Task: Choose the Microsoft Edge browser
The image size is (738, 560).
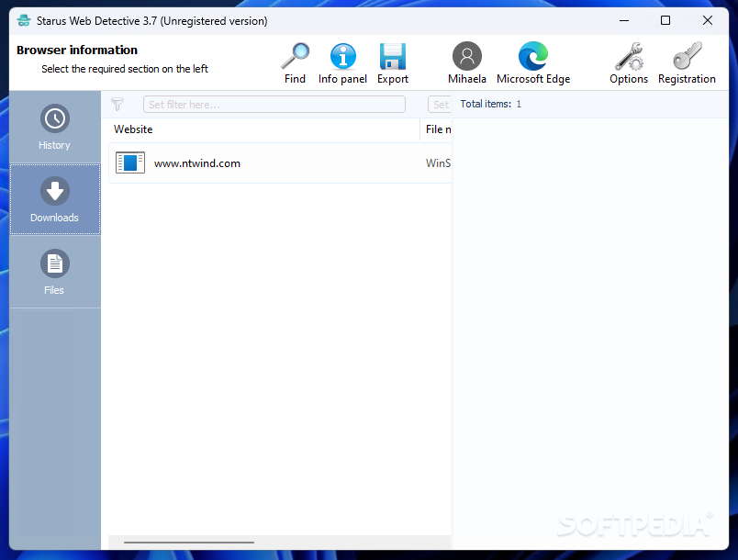Action: [533, 63]
